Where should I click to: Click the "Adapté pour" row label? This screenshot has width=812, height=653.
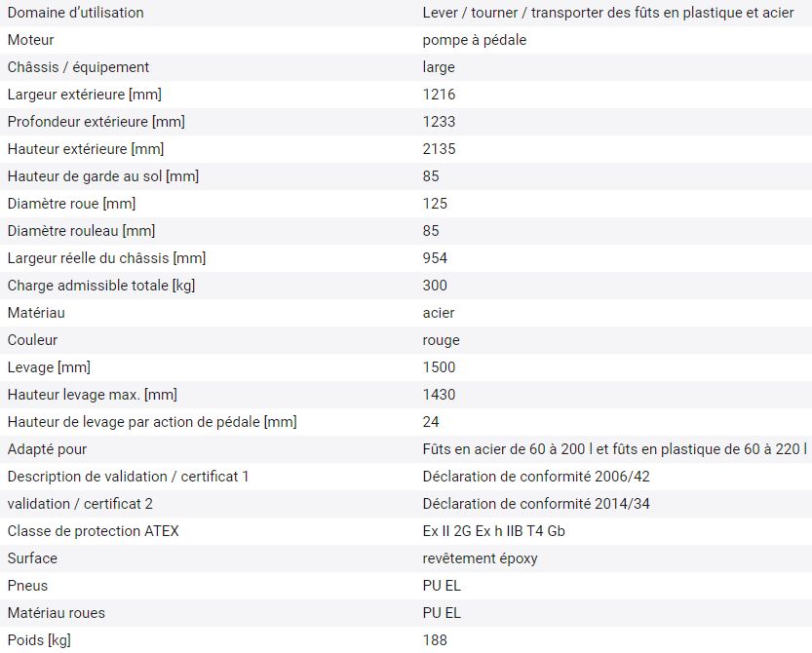coord(47,449)
